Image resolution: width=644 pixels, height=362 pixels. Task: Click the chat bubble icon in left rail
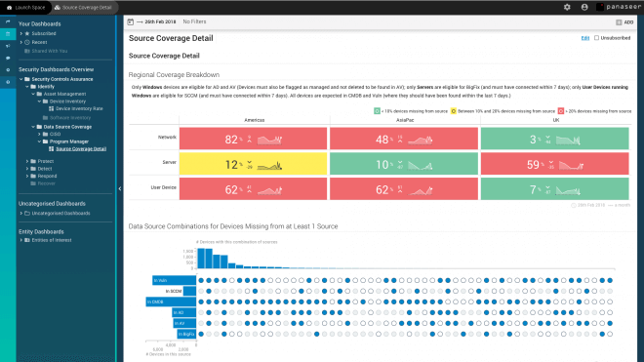coord(8,58)
